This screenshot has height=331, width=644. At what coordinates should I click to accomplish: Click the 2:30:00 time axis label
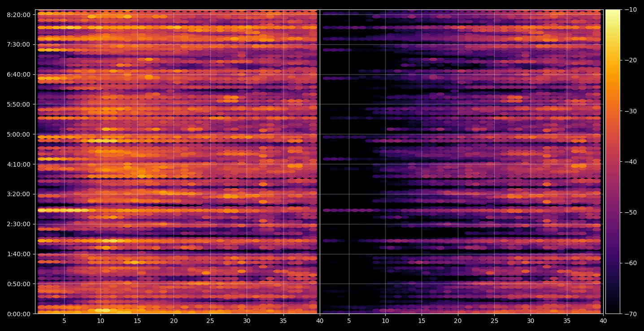tap(19, 224)
